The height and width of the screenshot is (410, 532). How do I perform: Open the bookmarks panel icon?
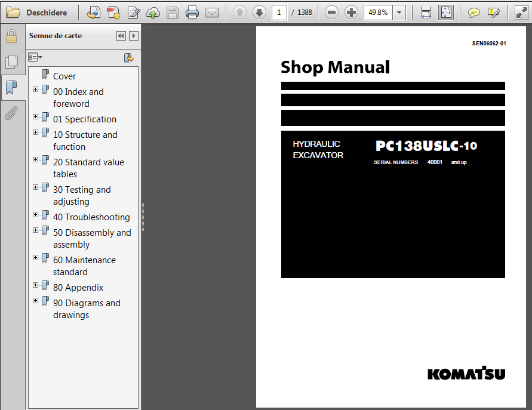[x=11, y=88]
